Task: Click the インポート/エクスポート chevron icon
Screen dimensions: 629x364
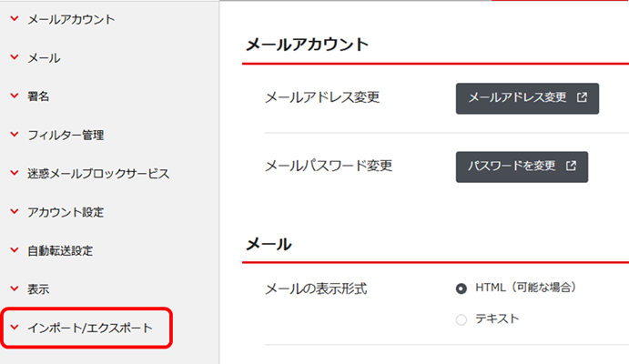Action: 14,328
